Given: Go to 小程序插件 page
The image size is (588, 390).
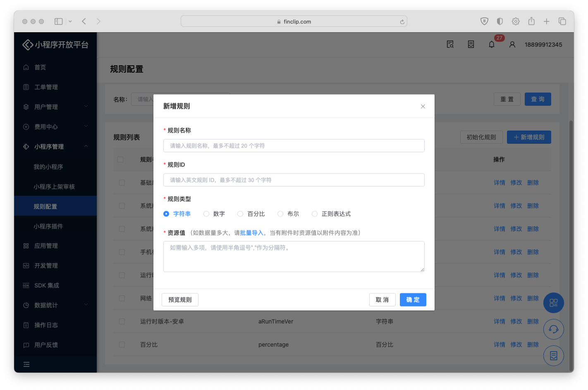Looking at the screenshot, I should tap(48, 226).
